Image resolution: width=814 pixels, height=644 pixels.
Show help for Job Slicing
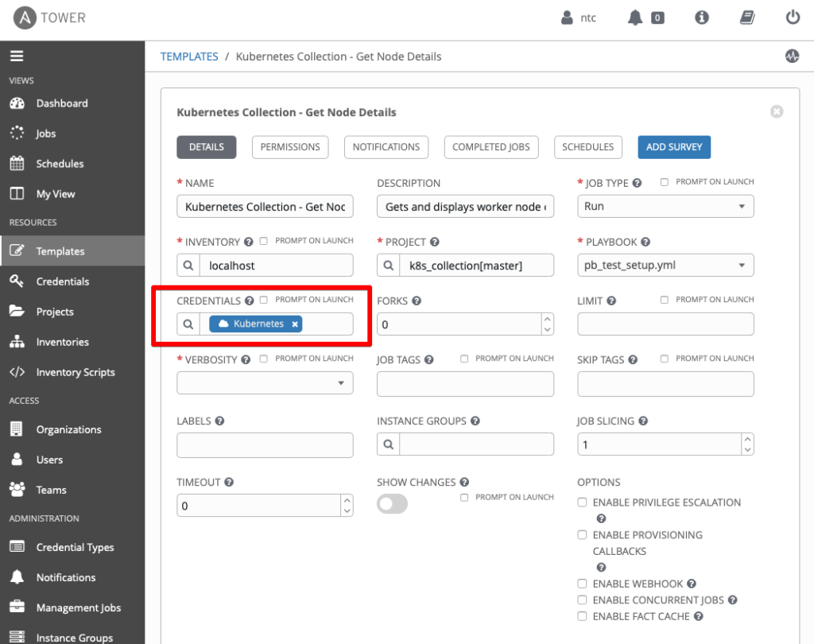pos(642,421)
